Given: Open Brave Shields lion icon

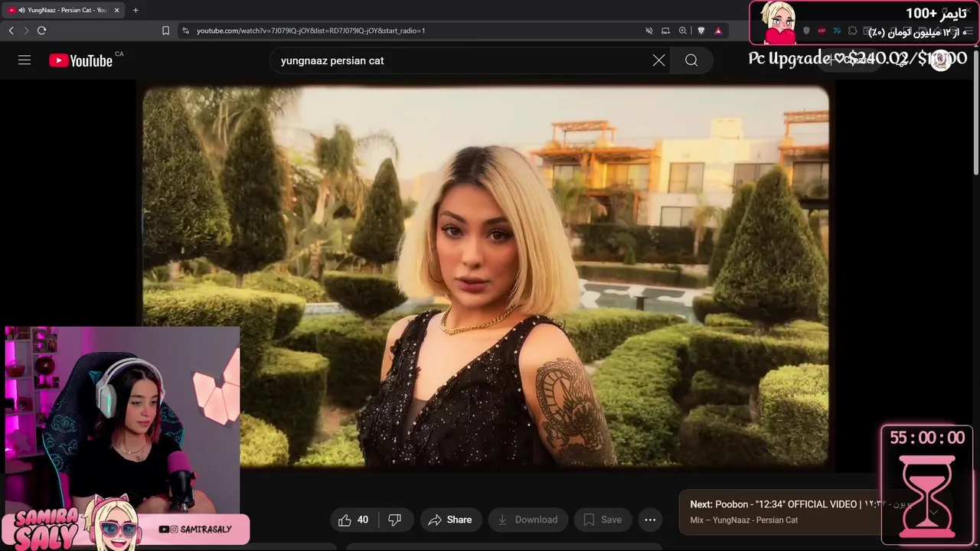Looking at the screenshot, I should coord(701,31).
